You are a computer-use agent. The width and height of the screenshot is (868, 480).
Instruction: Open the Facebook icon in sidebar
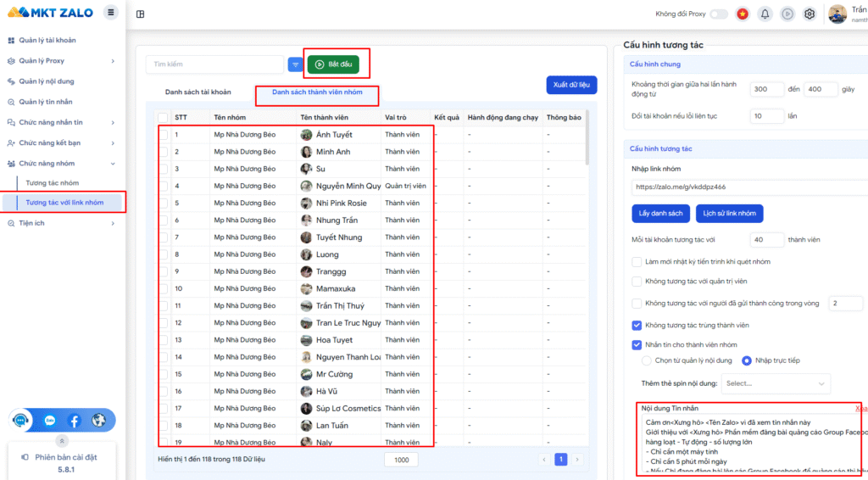74,420
